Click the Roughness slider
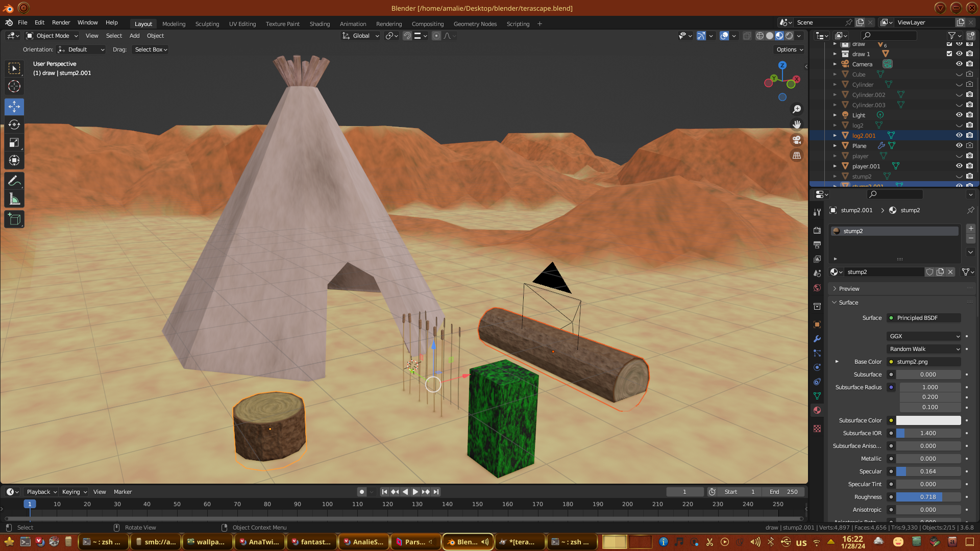980x551 pixels. 928,497
